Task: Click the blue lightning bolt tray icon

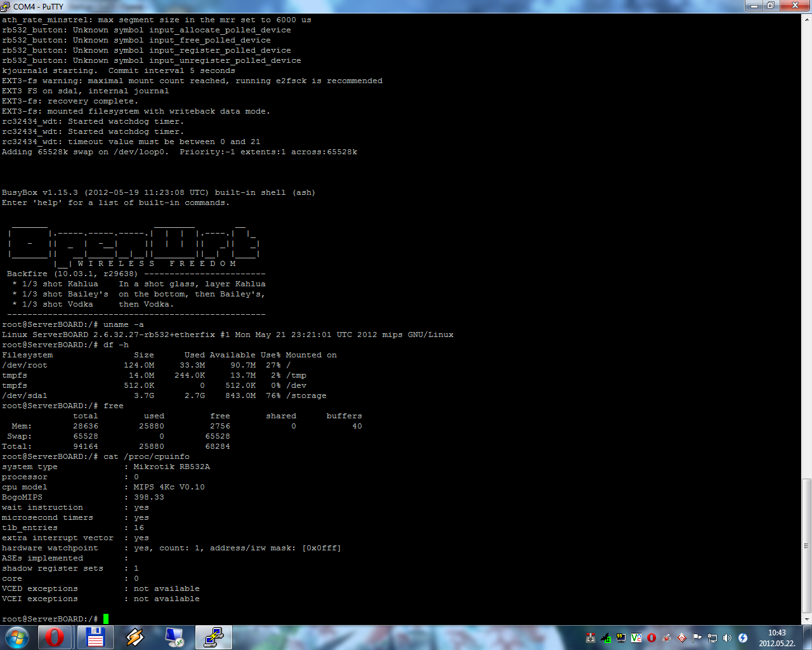Action: [743, 638]
